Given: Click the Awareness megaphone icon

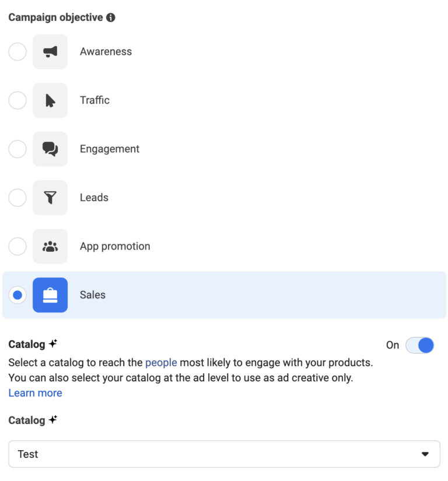Looking at the screenshot, I should [50, 52].
